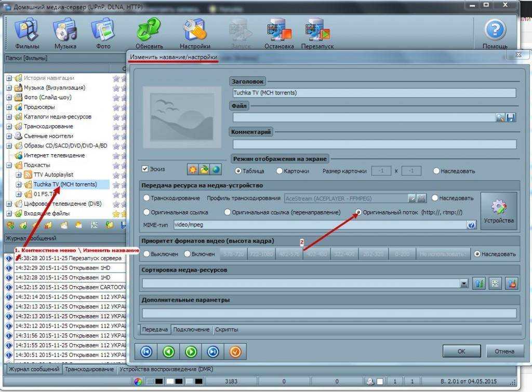This screenshot has height=392, width=532.
Task: Collapse the Подкасты tree node
Action: [9, 165]
